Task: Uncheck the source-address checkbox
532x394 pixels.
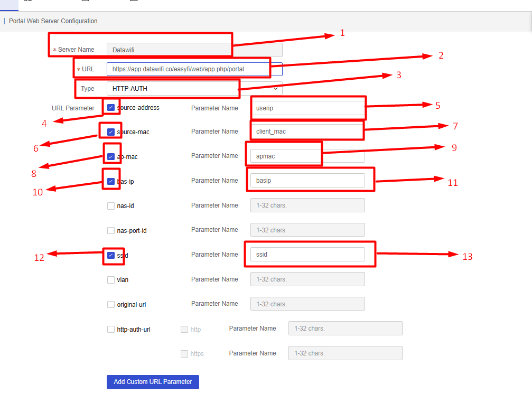Action: (x=110, y=108)
